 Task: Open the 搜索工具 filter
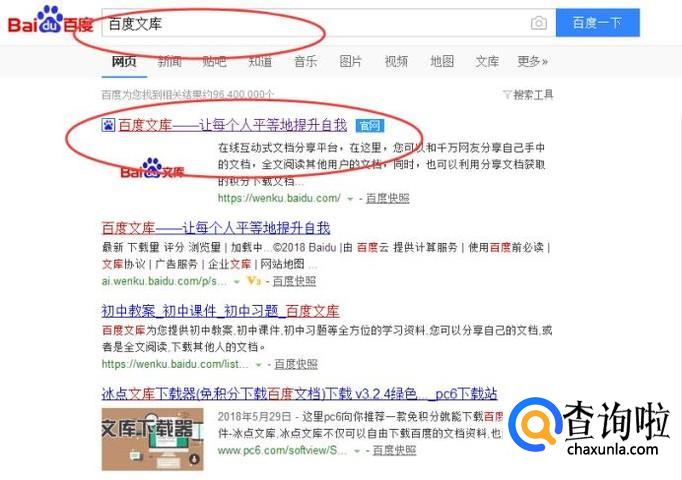pyautogui.click(x=528, y=94)
